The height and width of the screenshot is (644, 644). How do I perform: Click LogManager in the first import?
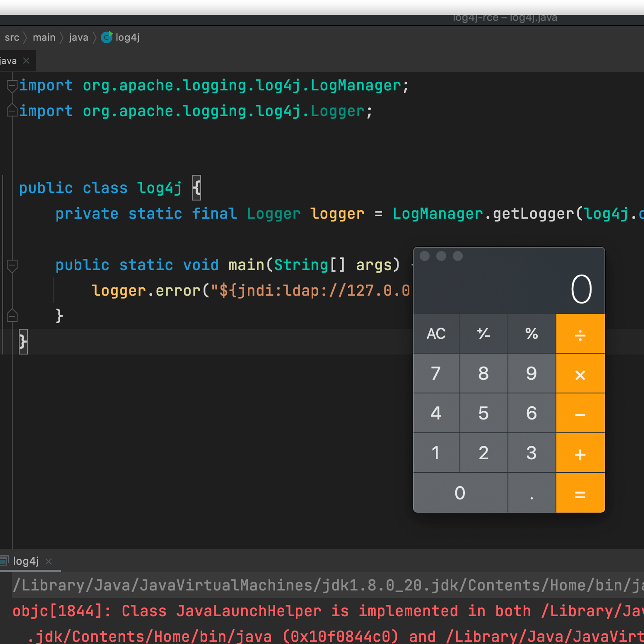(356, 86)
